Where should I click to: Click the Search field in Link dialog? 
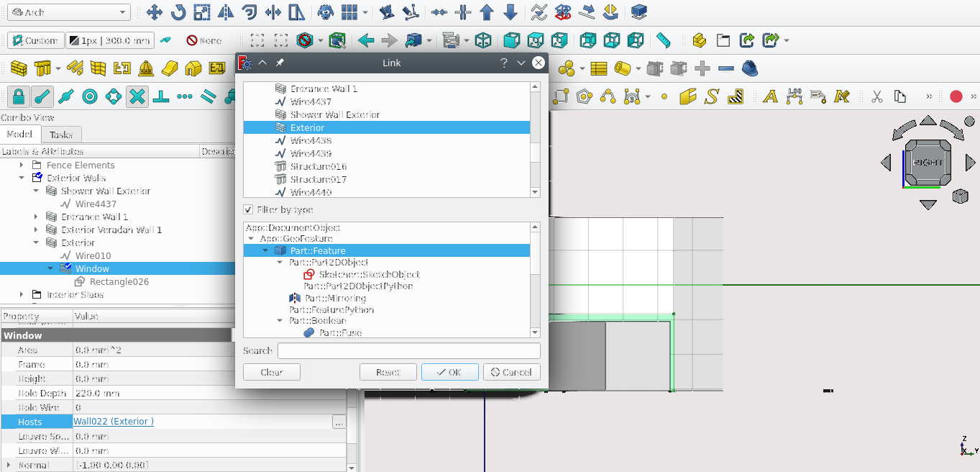click(408, 351)
